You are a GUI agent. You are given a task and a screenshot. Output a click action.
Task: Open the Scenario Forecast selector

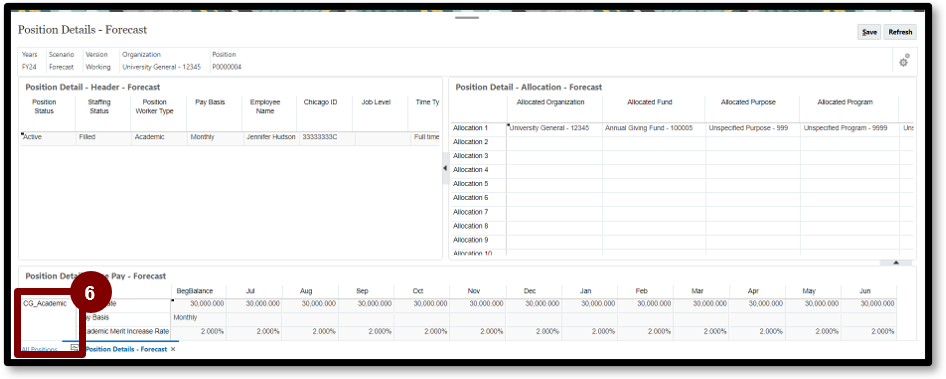62,61
